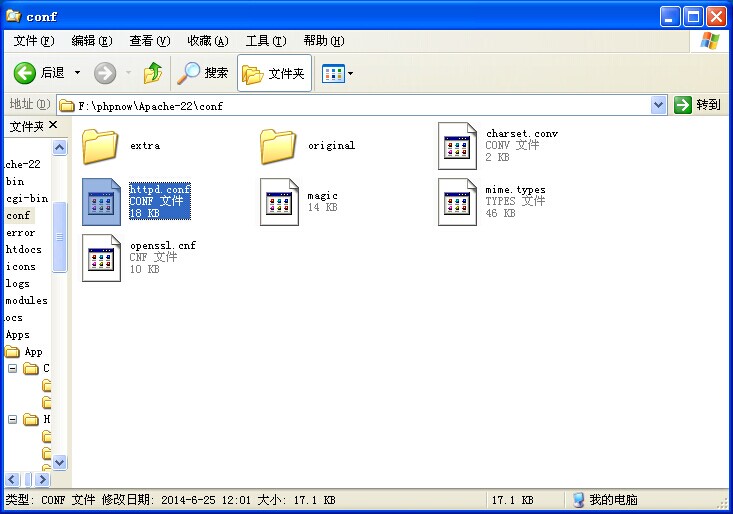The height and width of the screenshot is (514, 733).
Task: Open the 编辑(E) menu
Action: pyautogui.click(x=92, y=41)
